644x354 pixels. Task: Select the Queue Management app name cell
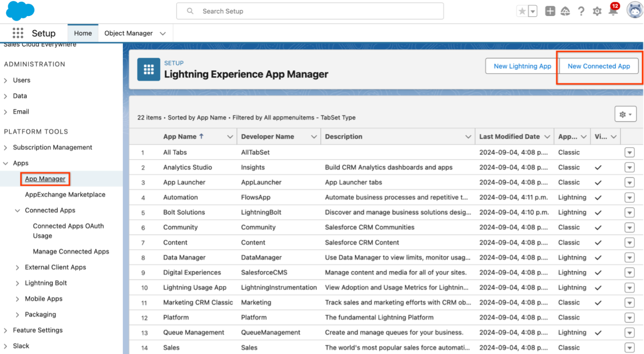pos(194,333)
